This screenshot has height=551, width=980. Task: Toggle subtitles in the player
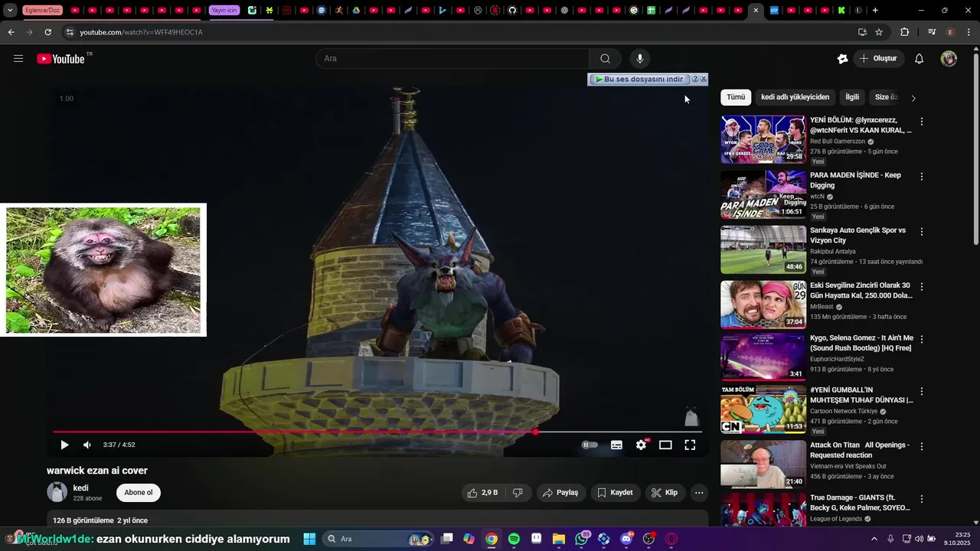click(x=616, y=445)
